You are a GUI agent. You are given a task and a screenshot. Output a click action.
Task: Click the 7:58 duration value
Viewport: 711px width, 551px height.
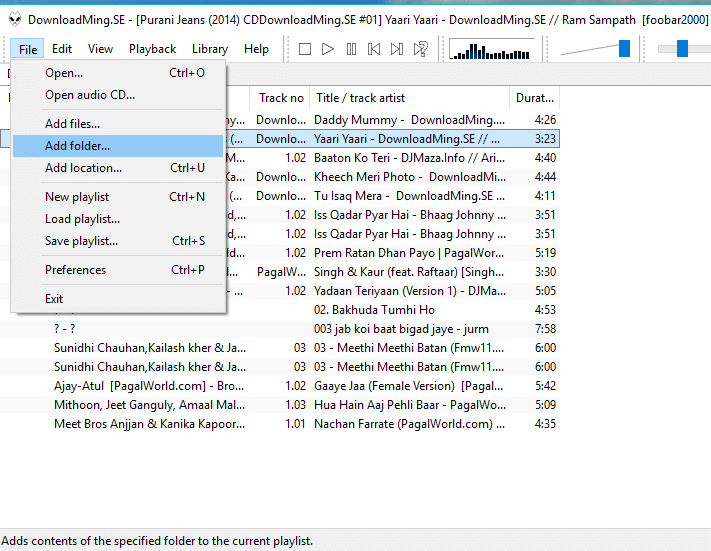click(x=545, y=329)
